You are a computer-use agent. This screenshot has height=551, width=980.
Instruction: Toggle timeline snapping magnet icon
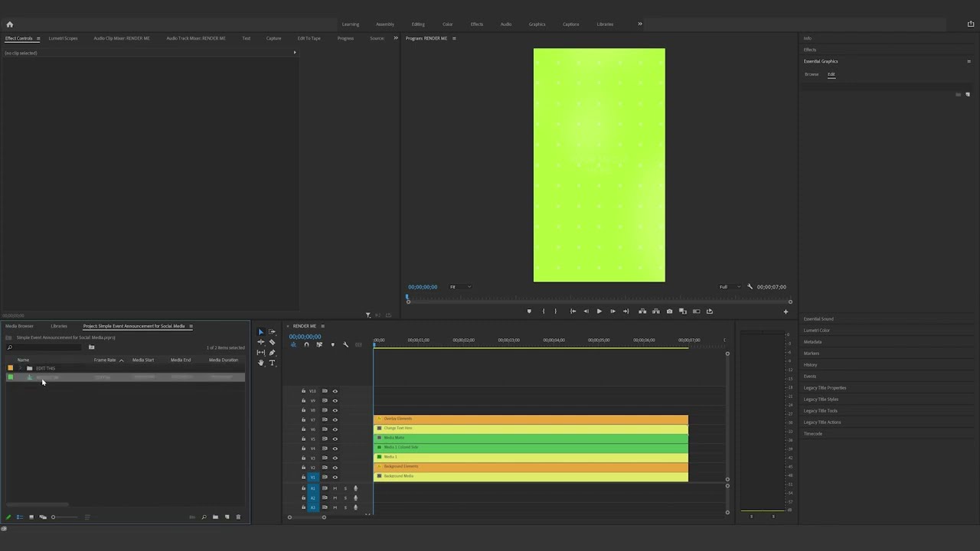(306, 344)
